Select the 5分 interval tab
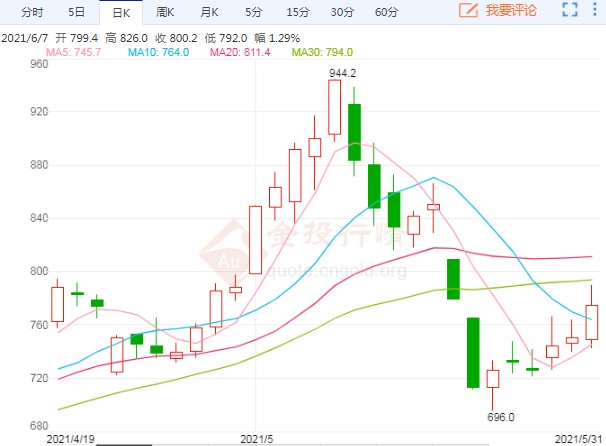This screenshot has height=446, width=606. click(x=254, y=12)
